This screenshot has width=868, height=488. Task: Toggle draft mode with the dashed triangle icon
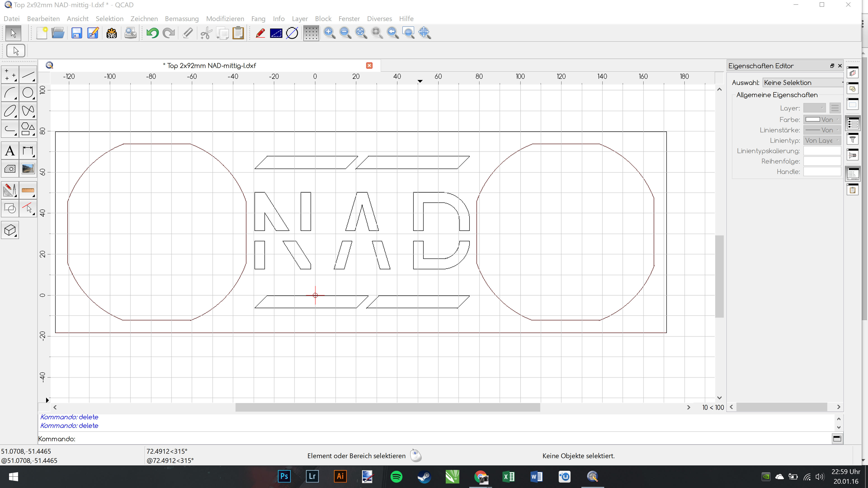pos(276,33)
